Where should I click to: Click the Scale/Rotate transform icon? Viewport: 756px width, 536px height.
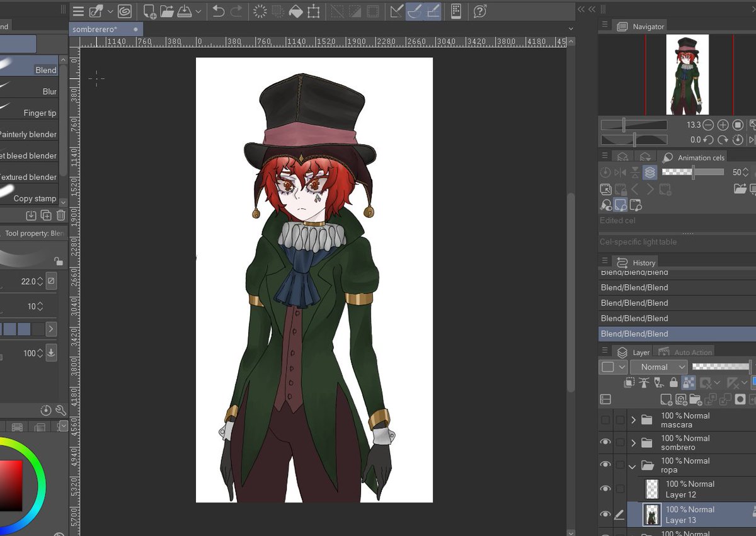point(313,11)
